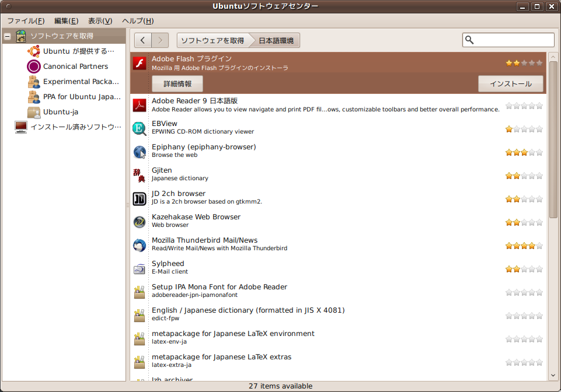The image size is (561, 392).
Task: Select the Gjiten Japanese dictionary row
Action: click(338, 175)
